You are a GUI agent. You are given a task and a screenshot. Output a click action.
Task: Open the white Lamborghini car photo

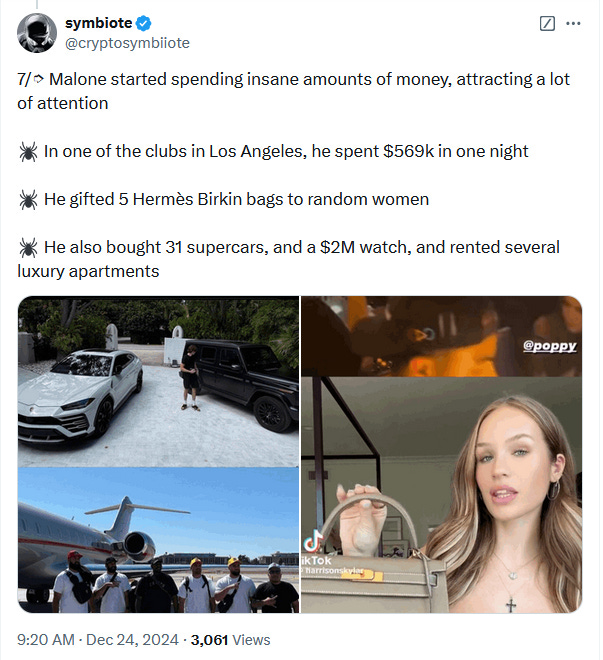pyautogui.click(x=158, y=381)
